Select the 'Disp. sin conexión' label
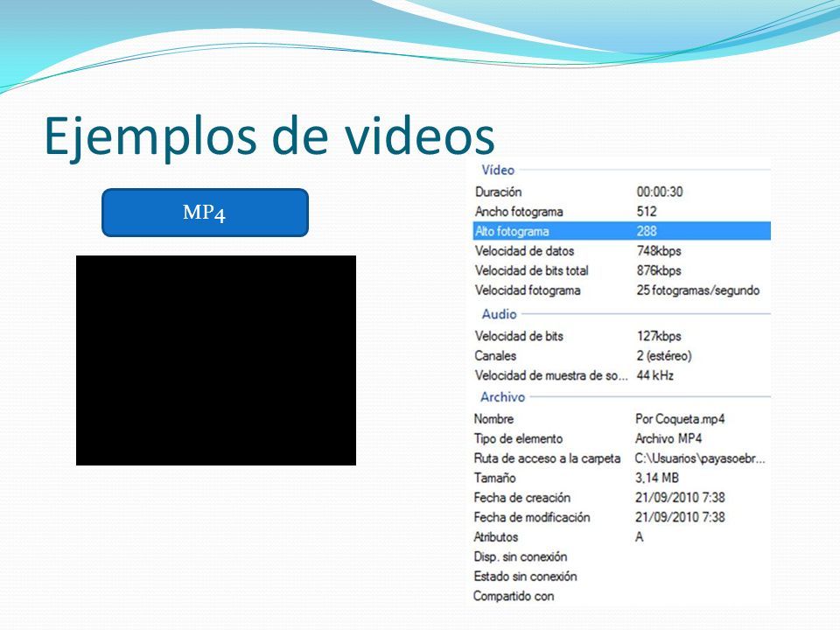 pyautogui.click(x=520, y=556)
